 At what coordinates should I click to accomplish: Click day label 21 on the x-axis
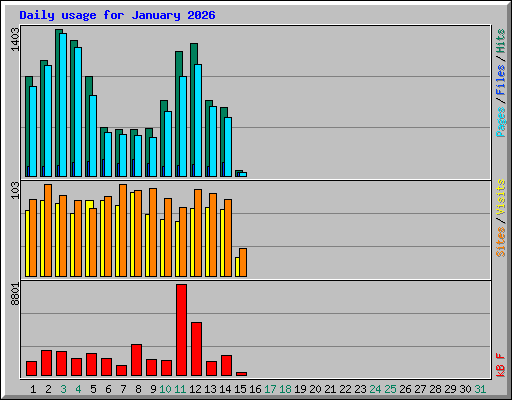tap(330, 389)
